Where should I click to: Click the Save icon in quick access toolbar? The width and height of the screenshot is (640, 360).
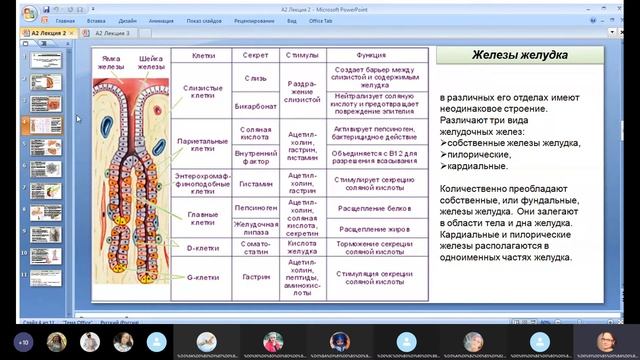46,9
